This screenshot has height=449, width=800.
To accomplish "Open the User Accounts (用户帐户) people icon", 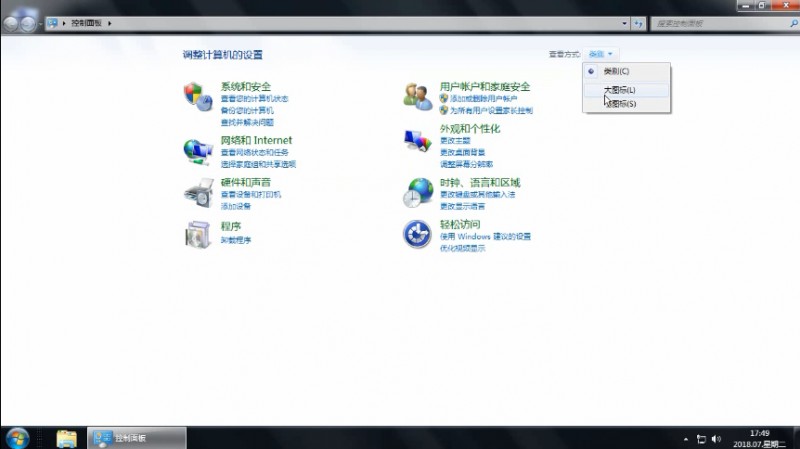I will [418, 96].
